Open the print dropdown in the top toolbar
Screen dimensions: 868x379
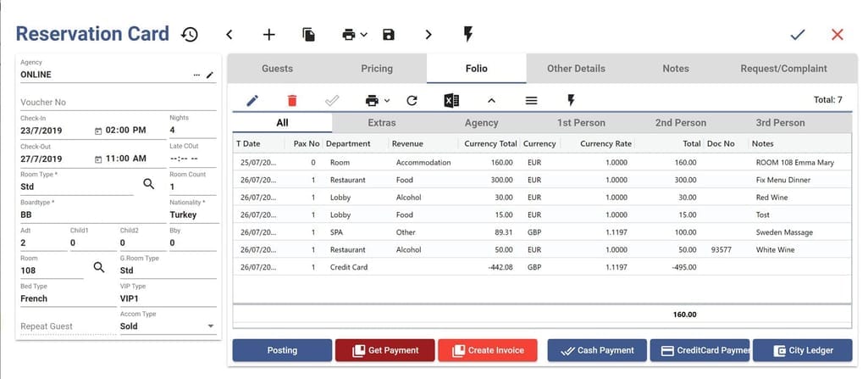click(354, 35)
